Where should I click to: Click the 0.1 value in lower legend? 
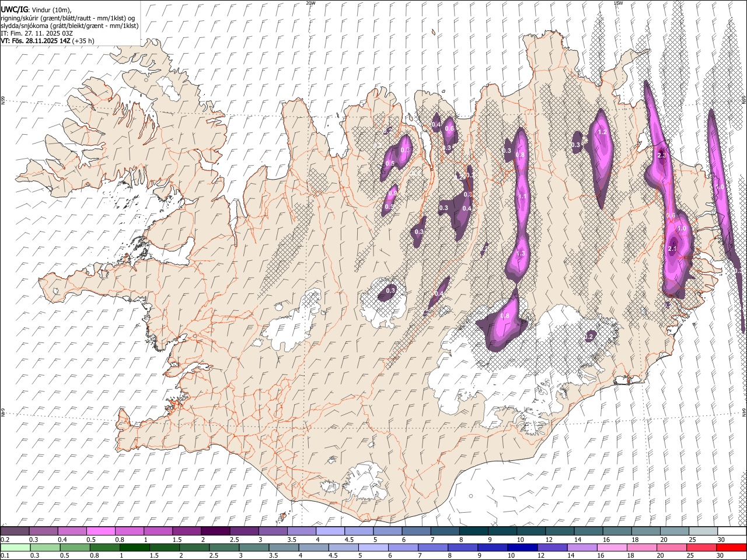5,556
